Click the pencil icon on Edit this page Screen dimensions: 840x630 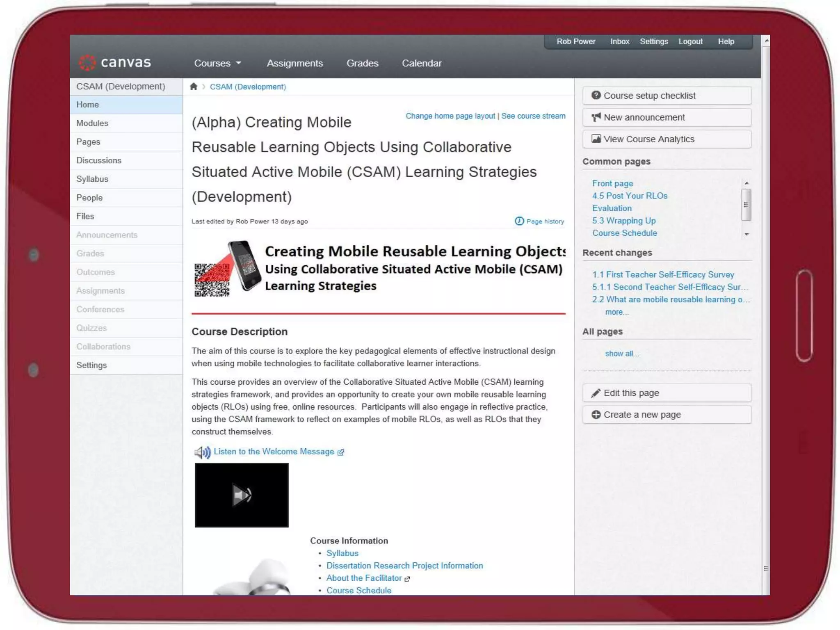pyautogui.click(x=596, y=393)
